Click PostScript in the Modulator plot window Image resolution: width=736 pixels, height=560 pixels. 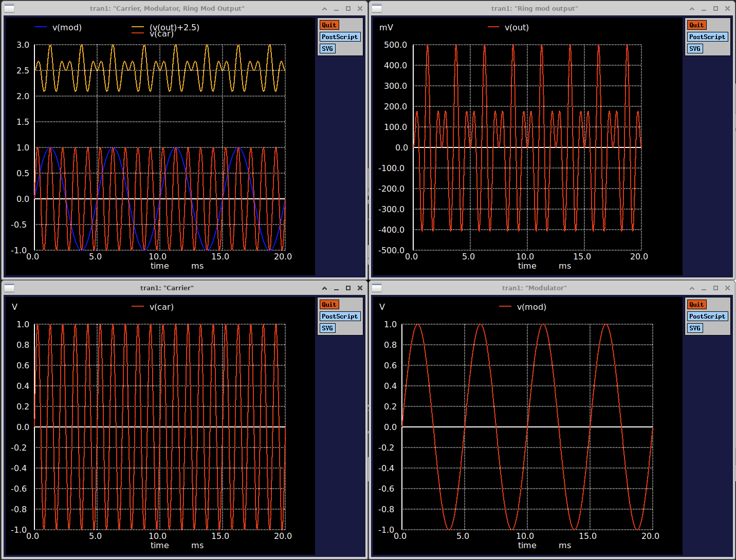point(707,316)
